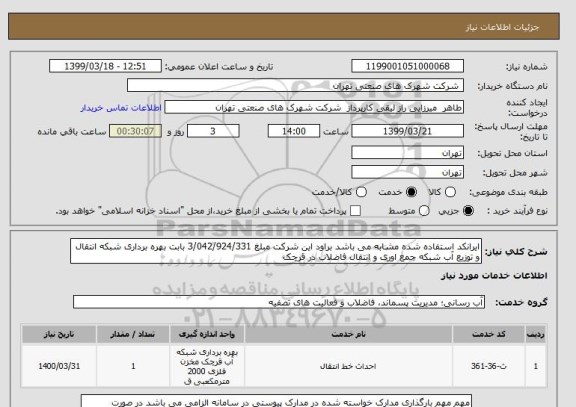The height and width of the screenshot is (407, 576).
Task: Click the remaining days field showing 3
Action: [213, 131]
